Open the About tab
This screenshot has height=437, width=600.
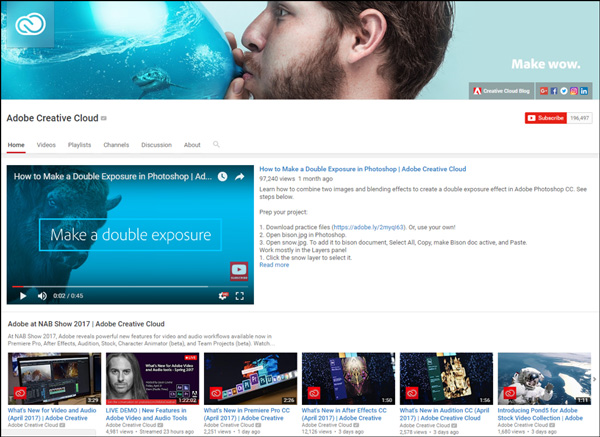coord(192,145)
